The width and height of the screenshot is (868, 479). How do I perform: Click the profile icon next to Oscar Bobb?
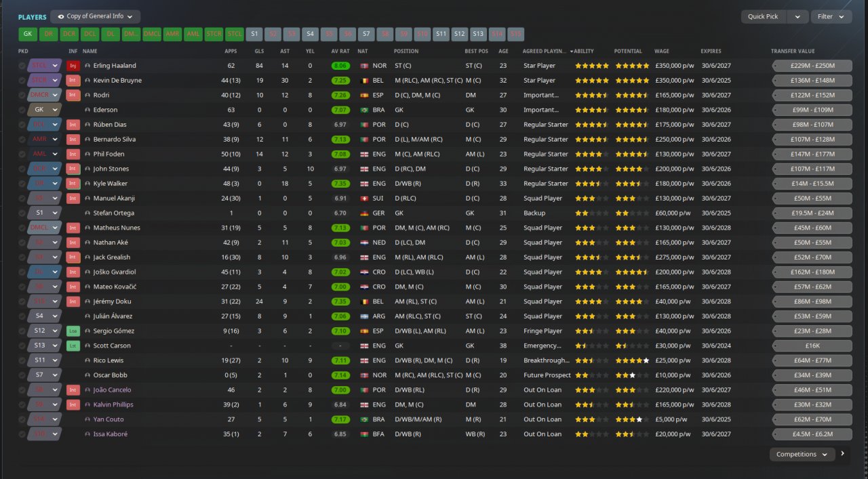[x=87, y=375]
